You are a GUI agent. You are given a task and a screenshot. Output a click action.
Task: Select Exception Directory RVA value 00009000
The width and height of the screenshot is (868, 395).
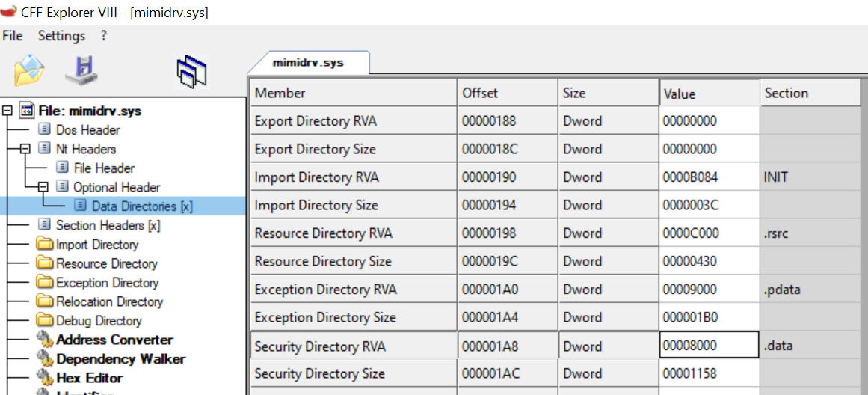709,290
